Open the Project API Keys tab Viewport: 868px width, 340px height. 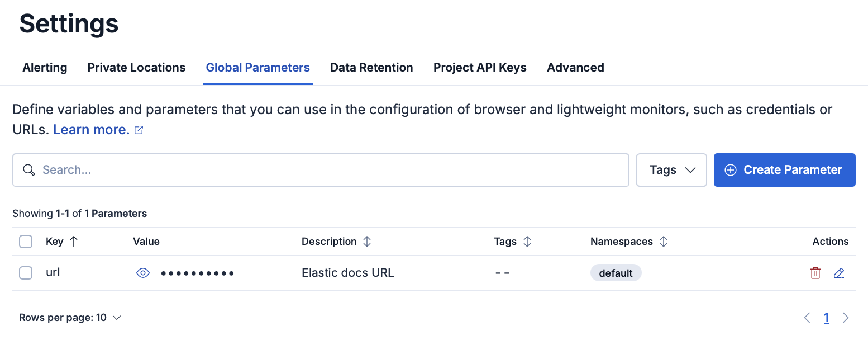point(480,67)
